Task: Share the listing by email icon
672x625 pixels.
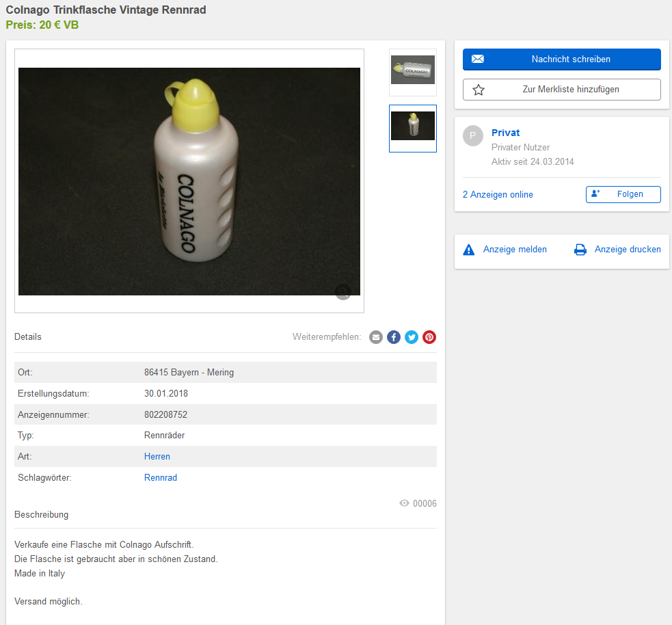Action: point(376,337)
